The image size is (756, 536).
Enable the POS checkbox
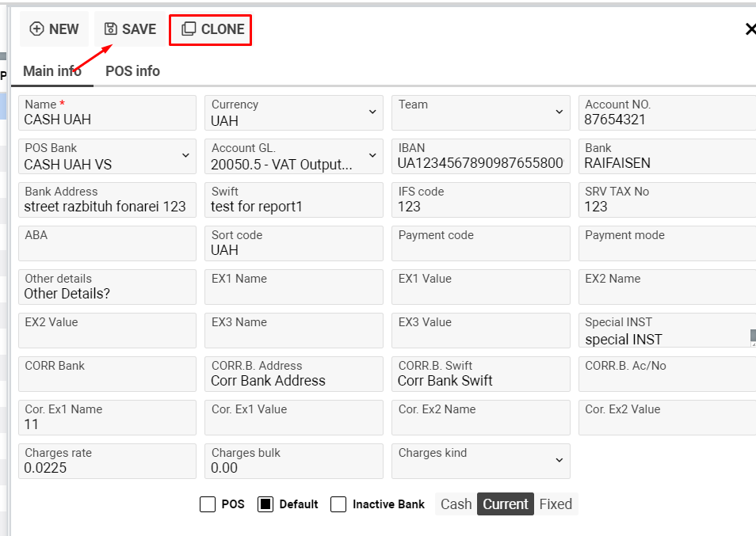[x=208, y=504]
